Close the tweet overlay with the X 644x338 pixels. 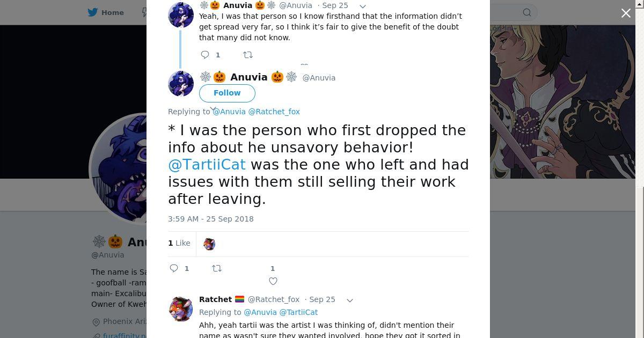coord(626,13)
